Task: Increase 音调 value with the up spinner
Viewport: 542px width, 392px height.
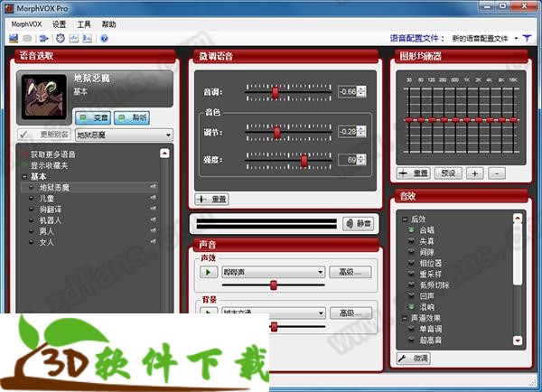Action: pos(361,89)
